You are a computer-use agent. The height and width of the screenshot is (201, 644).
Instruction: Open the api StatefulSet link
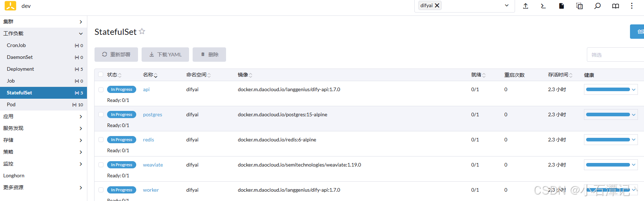click(x=146, y=89)
